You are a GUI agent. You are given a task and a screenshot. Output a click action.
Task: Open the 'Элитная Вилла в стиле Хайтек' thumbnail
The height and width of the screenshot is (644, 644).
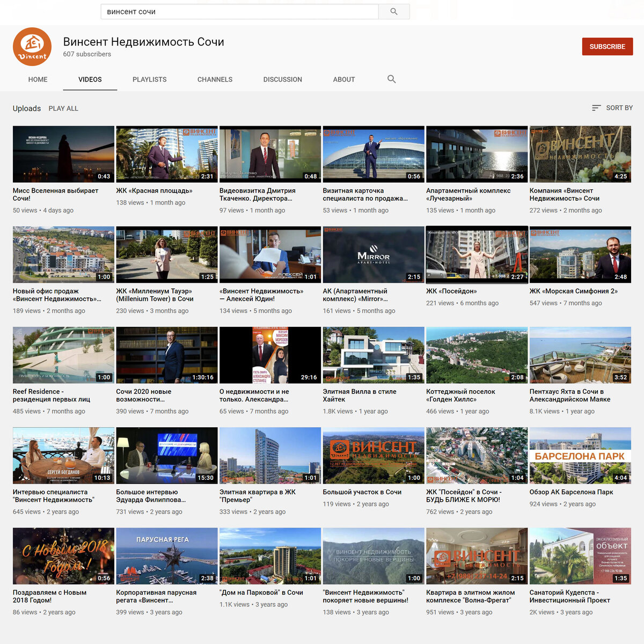[374, 355]
